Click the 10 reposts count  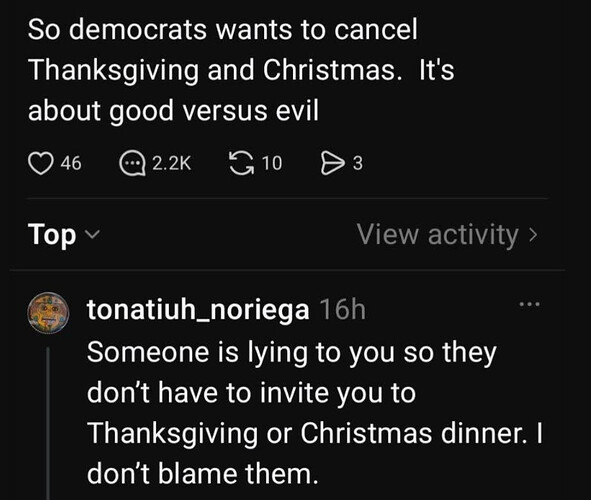click(x=272, y=164)
